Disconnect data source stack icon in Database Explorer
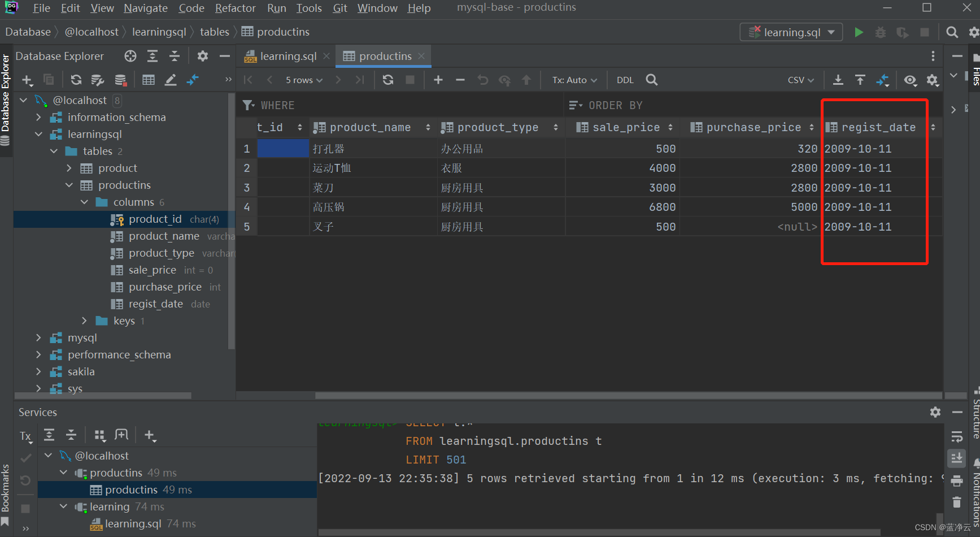This screenshot has width=980, height=537. pyautogui.click(x=120, y=80)
